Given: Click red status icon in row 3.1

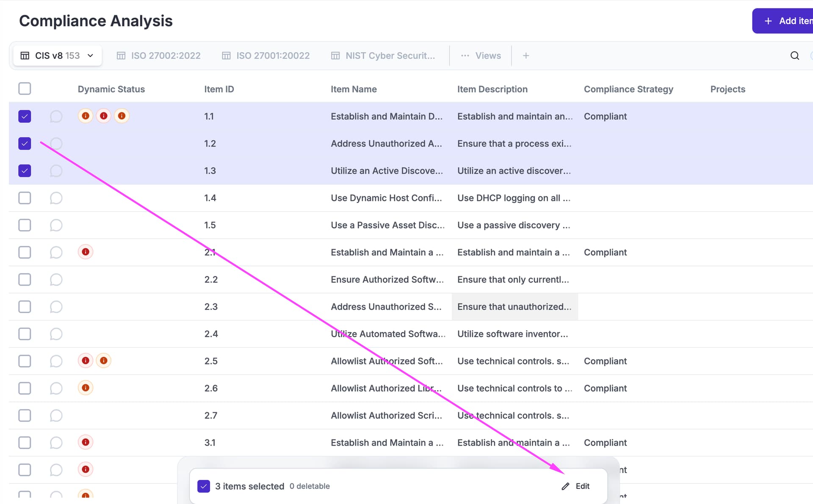Looking at the screenshot, I should tap(86, 442).
